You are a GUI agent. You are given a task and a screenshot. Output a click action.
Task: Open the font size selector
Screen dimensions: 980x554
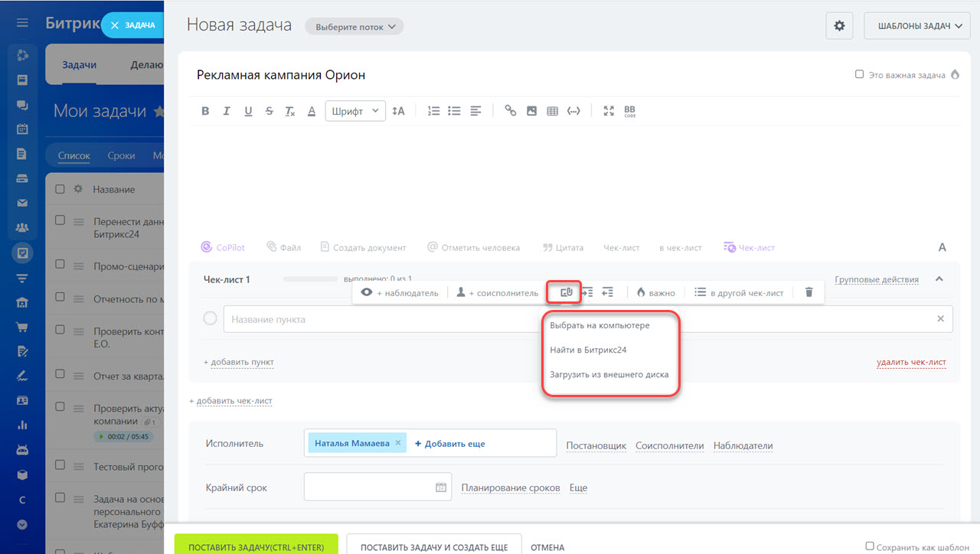click(x=398, y=111)
